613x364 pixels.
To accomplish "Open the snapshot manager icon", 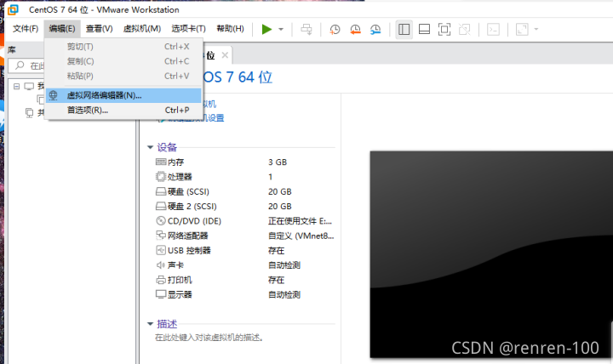I will point(375,29).
